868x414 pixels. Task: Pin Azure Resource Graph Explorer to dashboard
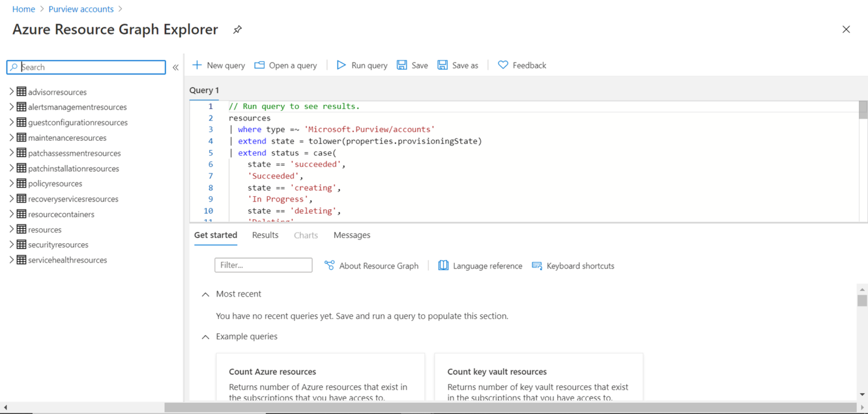coord(237,29)
